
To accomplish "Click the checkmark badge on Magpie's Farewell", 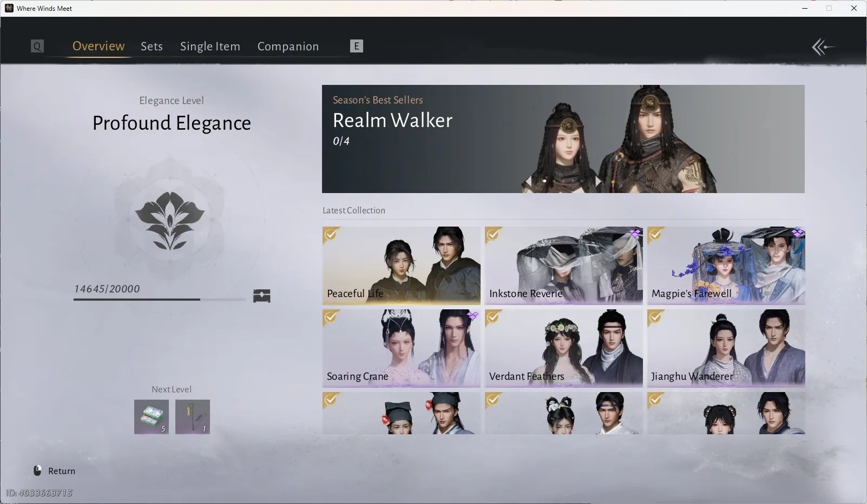I will pyautogui.click(x=656, y=235).
